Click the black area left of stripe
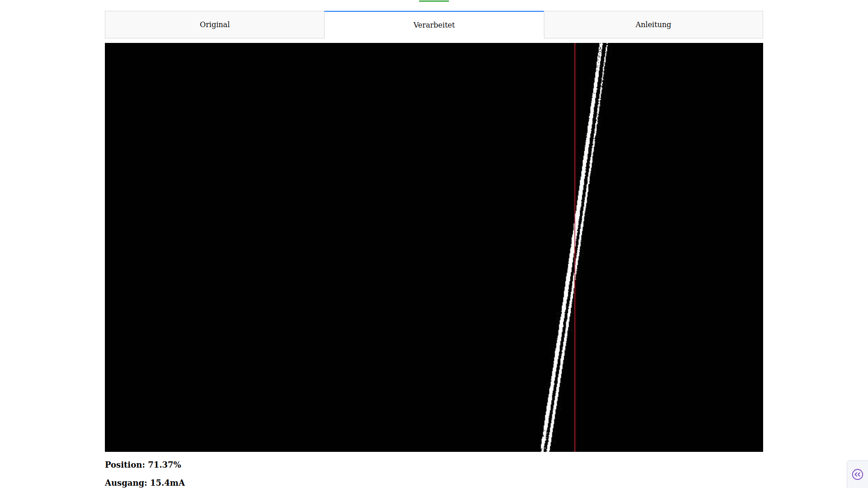Screen dimensions: 868x488 [316, 249]
